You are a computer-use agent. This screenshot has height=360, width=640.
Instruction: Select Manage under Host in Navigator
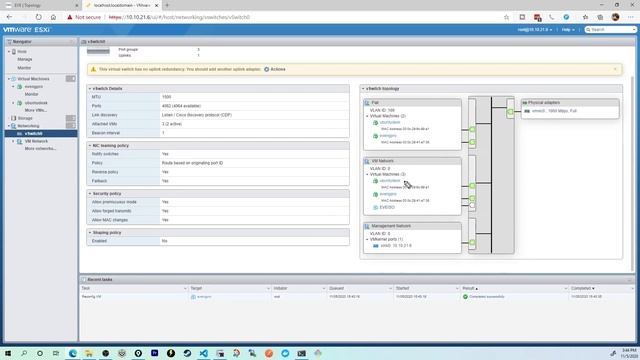25,60
